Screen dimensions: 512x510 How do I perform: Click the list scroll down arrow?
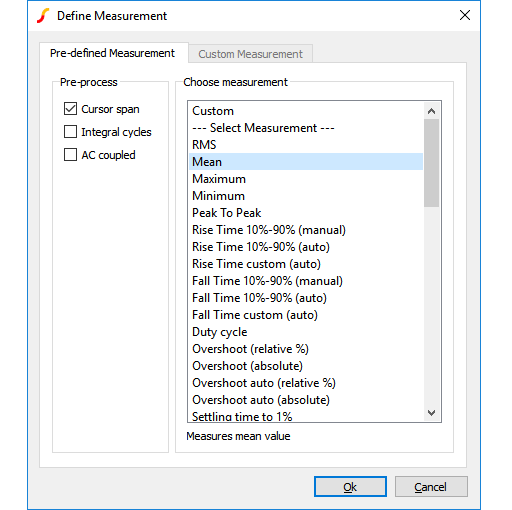pyautogui.click(x=431, y=413)
